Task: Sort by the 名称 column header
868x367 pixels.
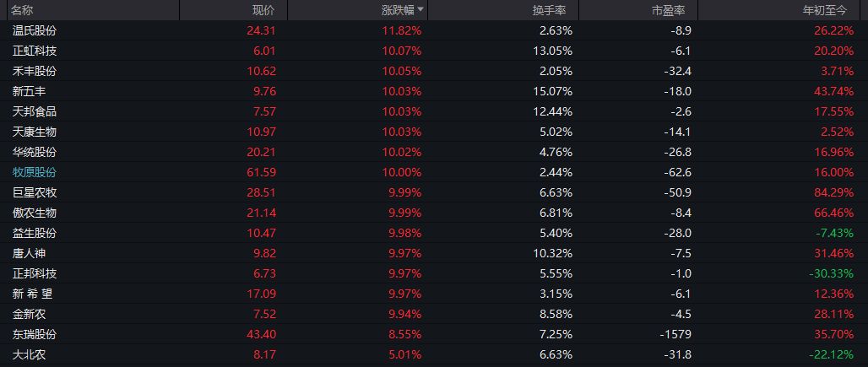Action: point(23,10)
